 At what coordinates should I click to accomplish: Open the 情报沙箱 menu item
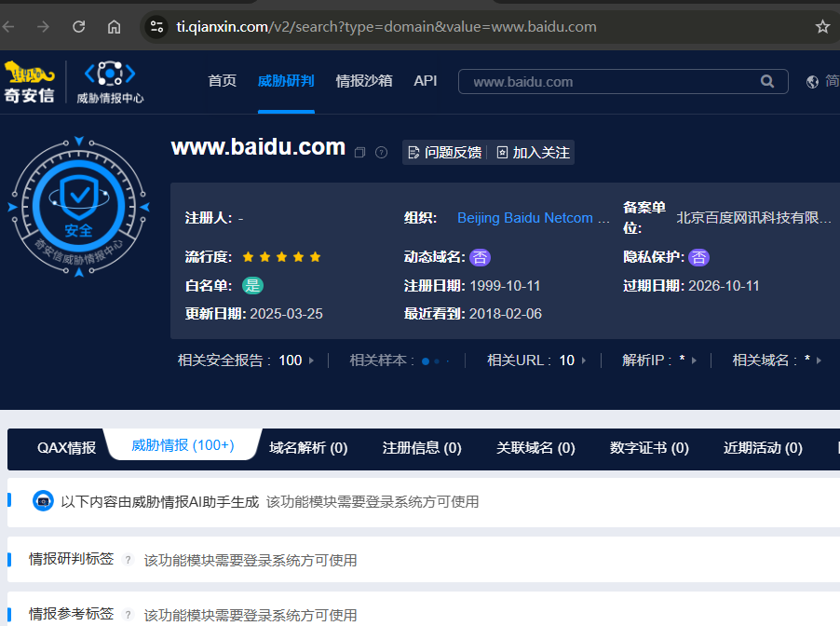coord(364,81)
